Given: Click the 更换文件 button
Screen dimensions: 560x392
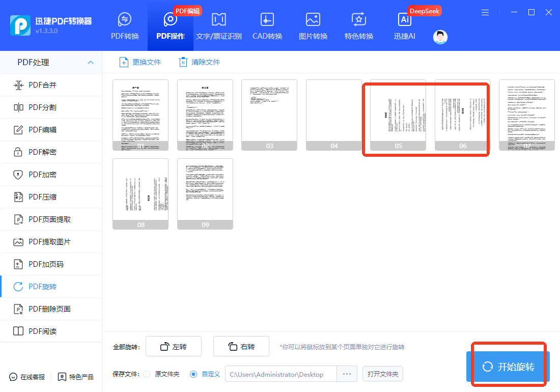Looking at the screenshot, I should [140, 62].
